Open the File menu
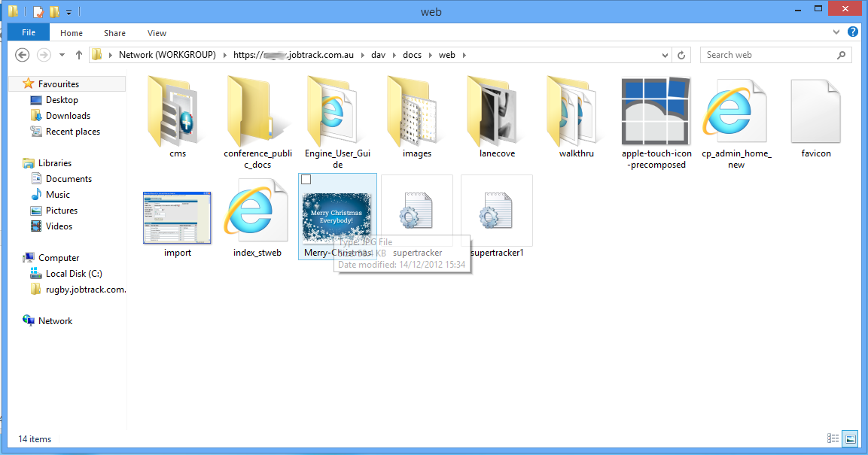This screenshot has height=455, width=868. coord(28,32)
